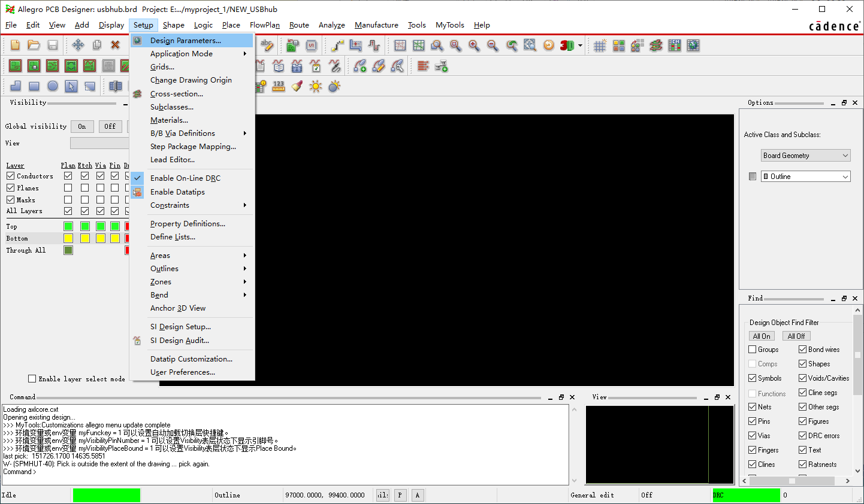Turn global visibility Off
864x504 pixels.
[x=110, y=126]
